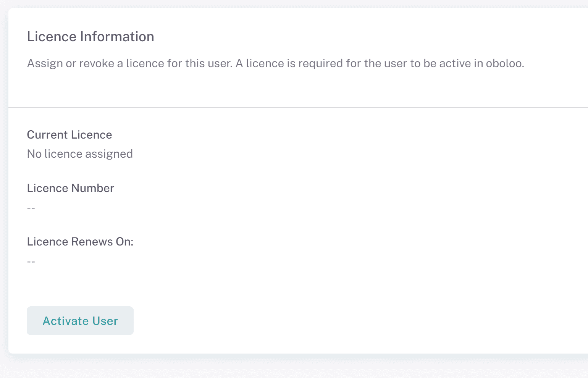Screen dimensions: 588x378
Task: Click the 'Assign or revoke a licence' description
Action: (275, 63)
